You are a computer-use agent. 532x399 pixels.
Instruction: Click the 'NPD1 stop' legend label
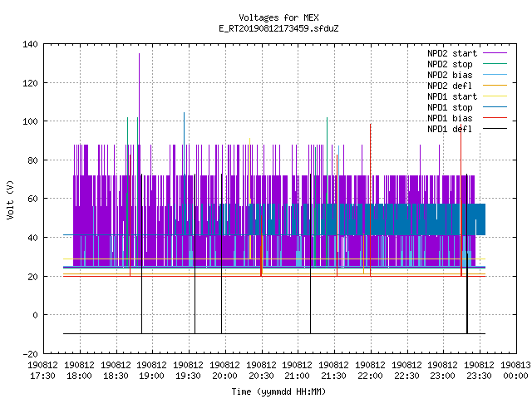(x=450, y=107)
